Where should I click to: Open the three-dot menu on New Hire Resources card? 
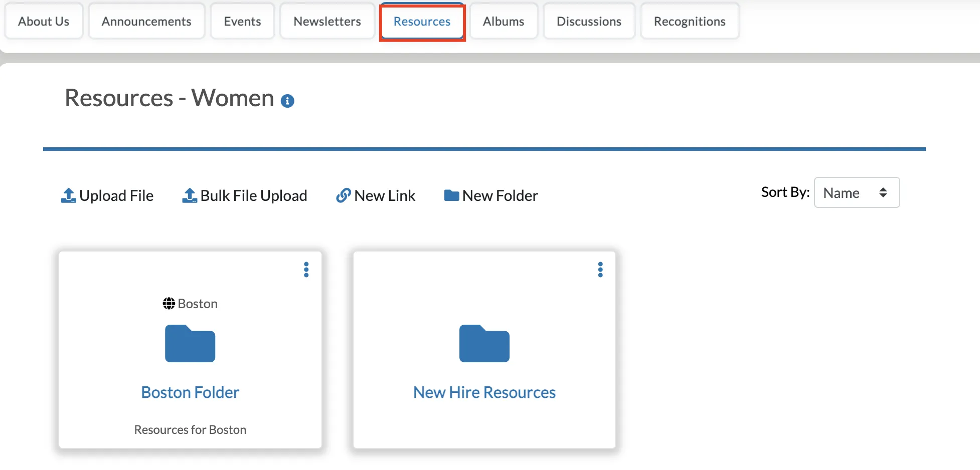[x=600, y=270]
